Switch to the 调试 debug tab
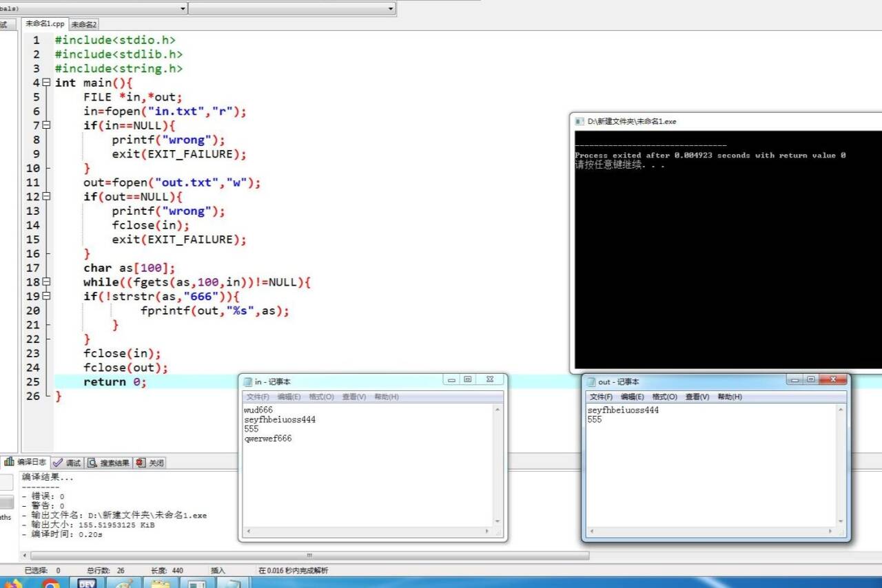This screenshot has width=882, height=588. coord(67,463)
